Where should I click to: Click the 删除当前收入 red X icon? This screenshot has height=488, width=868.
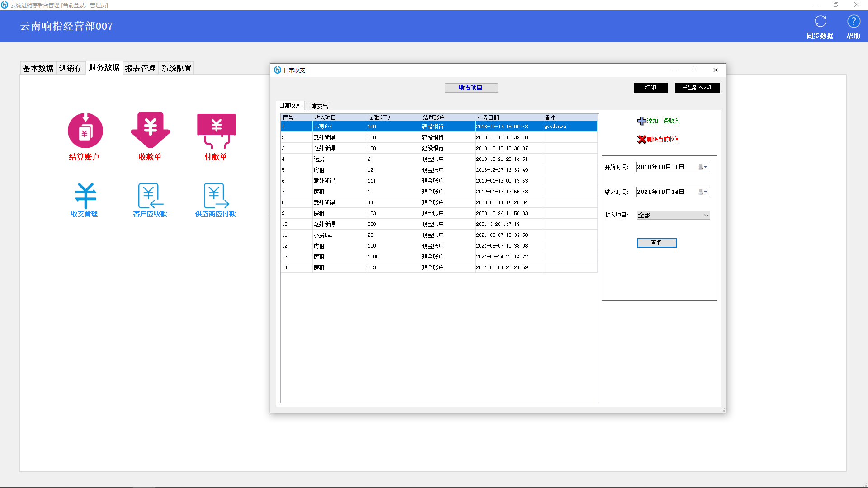642,139
